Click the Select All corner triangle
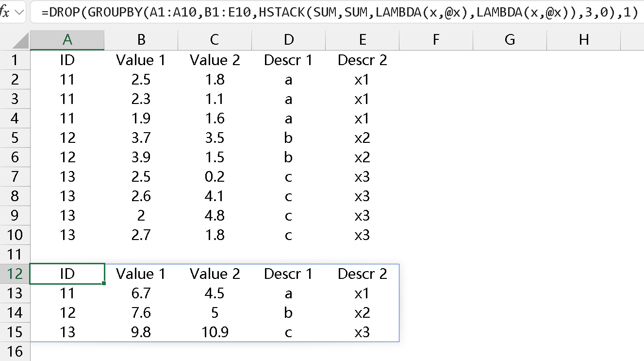This screenshot has width=644, height=361. 21,41
